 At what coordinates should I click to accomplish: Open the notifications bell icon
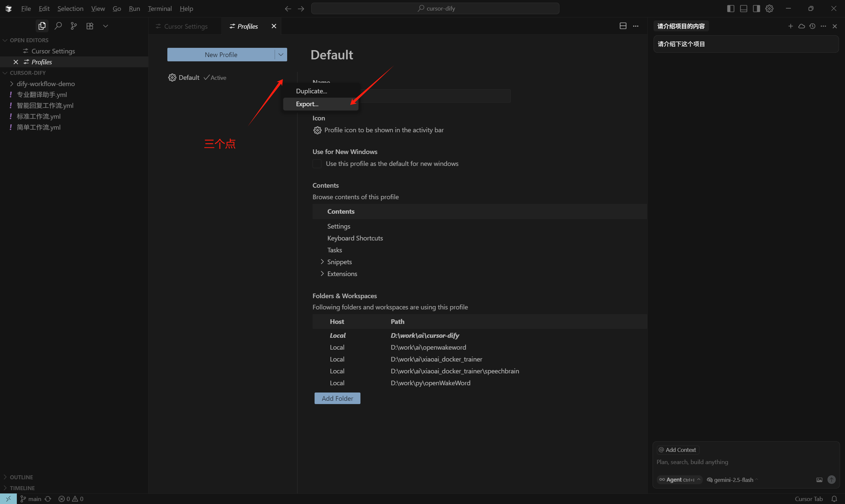click(x=834, y=499)
